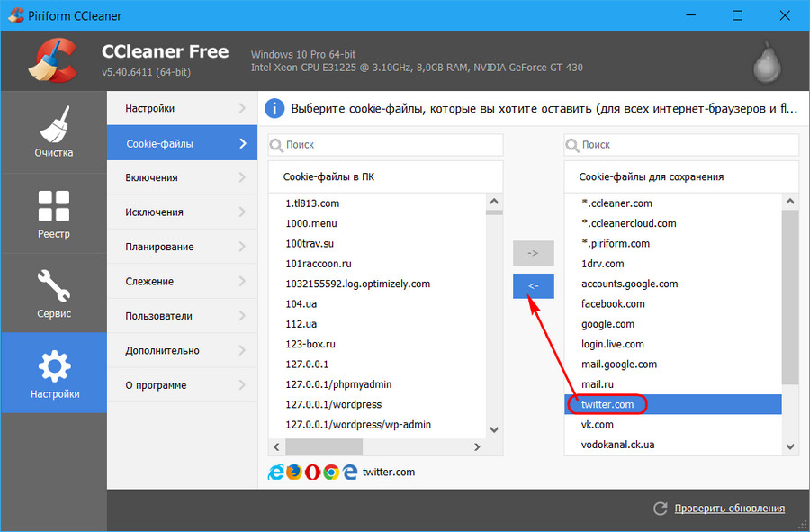Click the Chrome icon below list
810x532 pixels.
click(x=331, y=472)
